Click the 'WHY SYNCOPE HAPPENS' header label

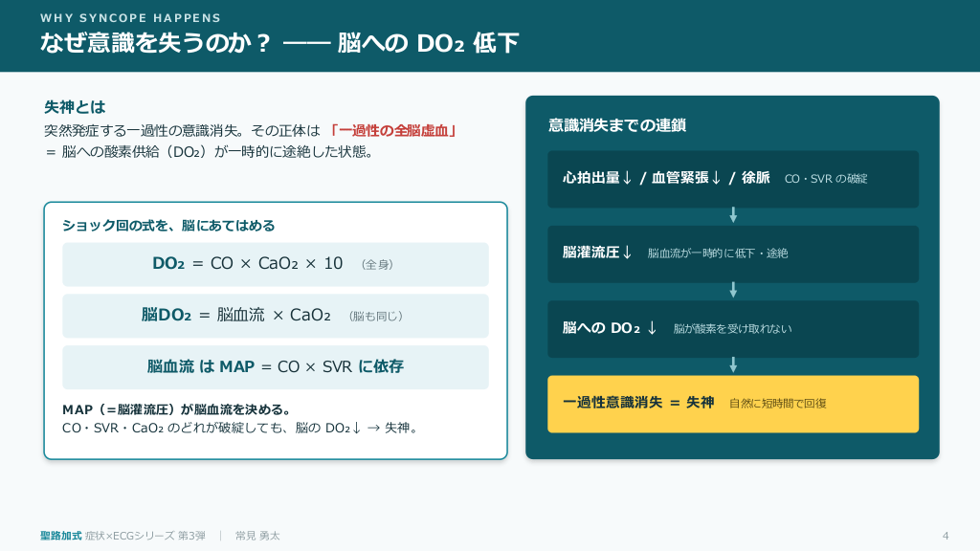coord(130,18)
